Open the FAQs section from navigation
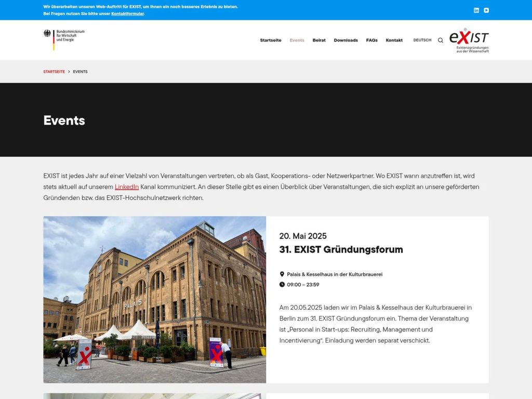This screenshot has height=399, width=532. pos(371,40)
